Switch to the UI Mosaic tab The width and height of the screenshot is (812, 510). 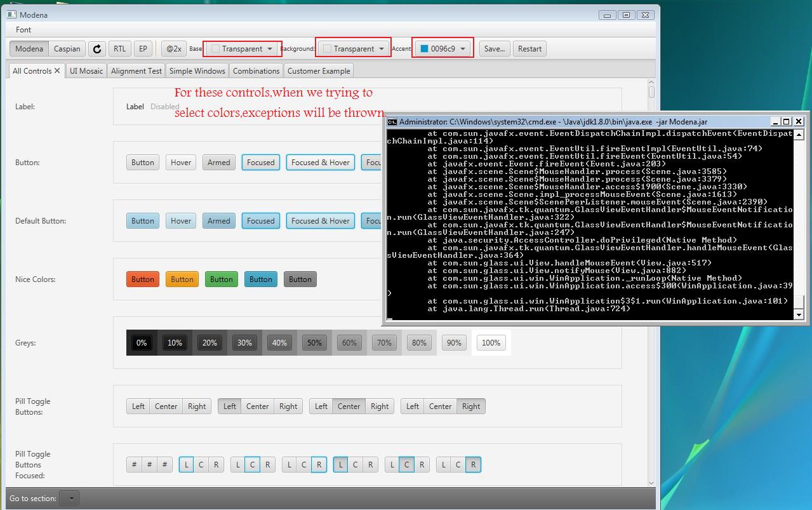click(86, 71)
